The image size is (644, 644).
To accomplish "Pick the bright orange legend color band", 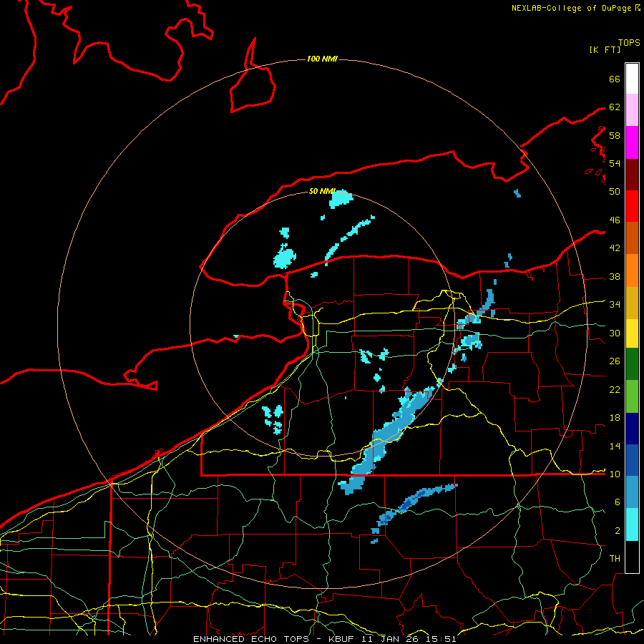I will click(632, 270).
